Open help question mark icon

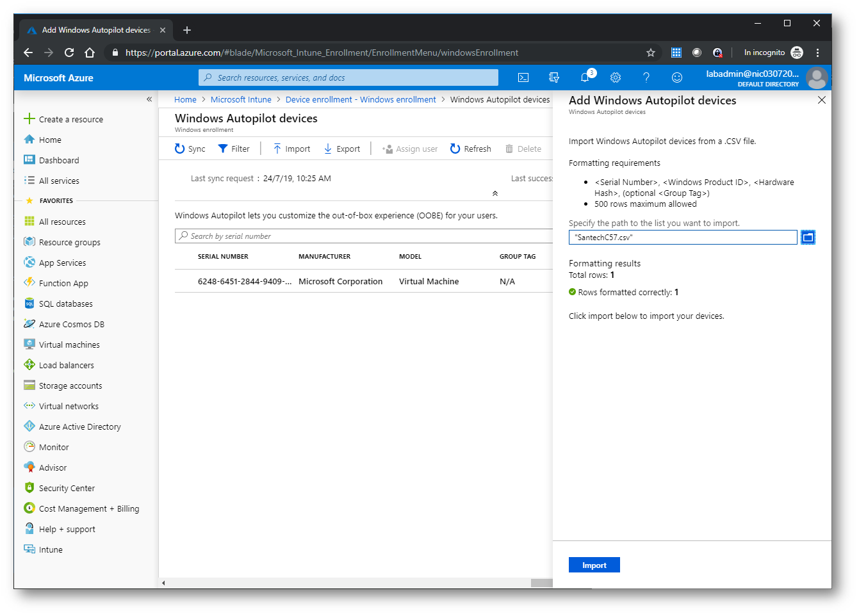click(646, 77)
